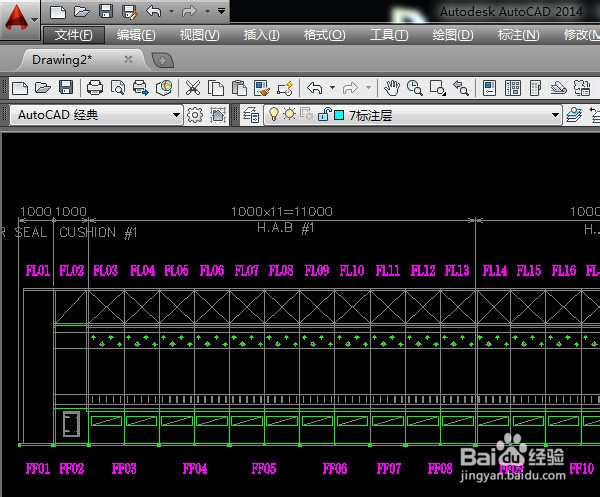Toggle the layer on/off light bulb
Screen dimensions: 600x497
tap(274, 114)
